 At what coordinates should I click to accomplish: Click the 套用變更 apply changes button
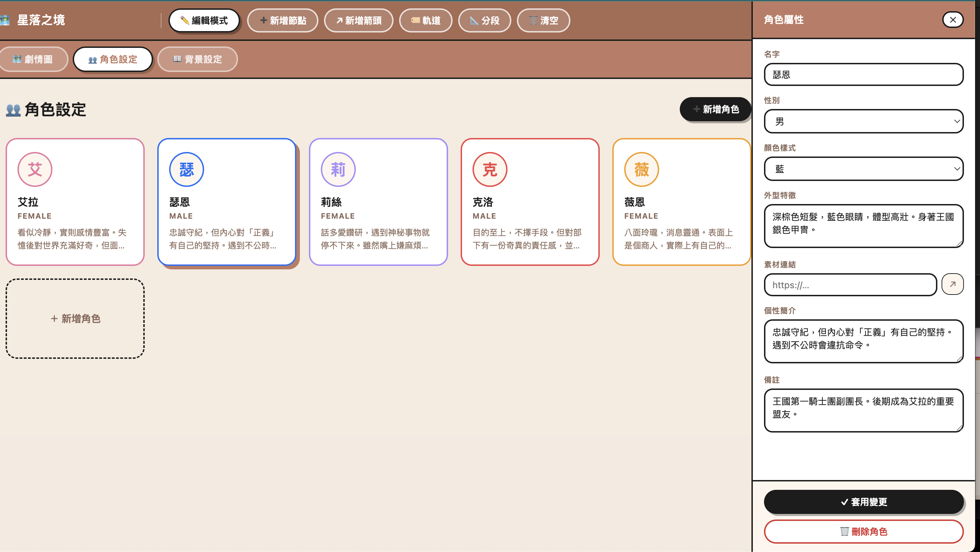pos(863,502)
